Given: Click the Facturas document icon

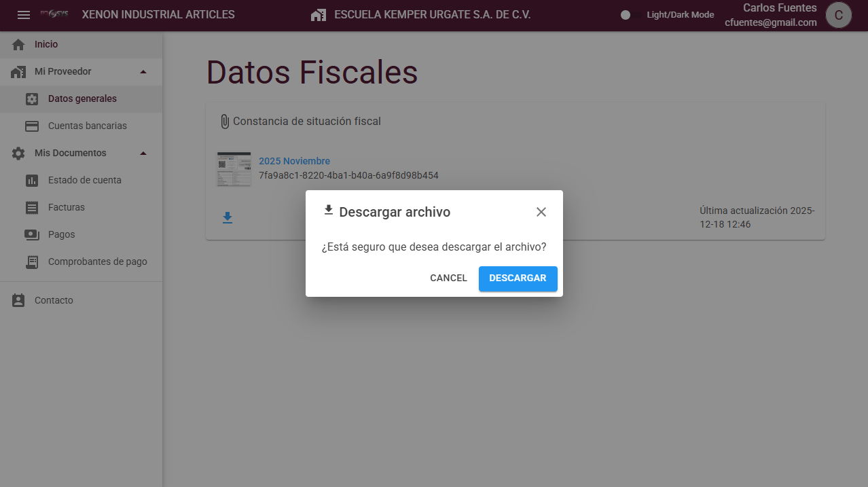Looking at the screenshot, I should tap(32, 208).
